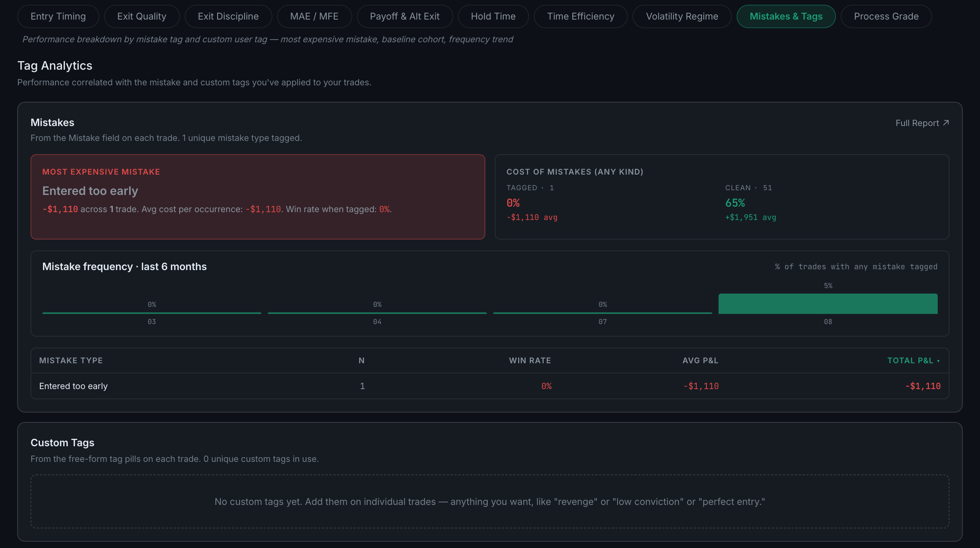980x548 pixels.
Task: Open the Volatility Regime tab
Action: coord(682,16)
